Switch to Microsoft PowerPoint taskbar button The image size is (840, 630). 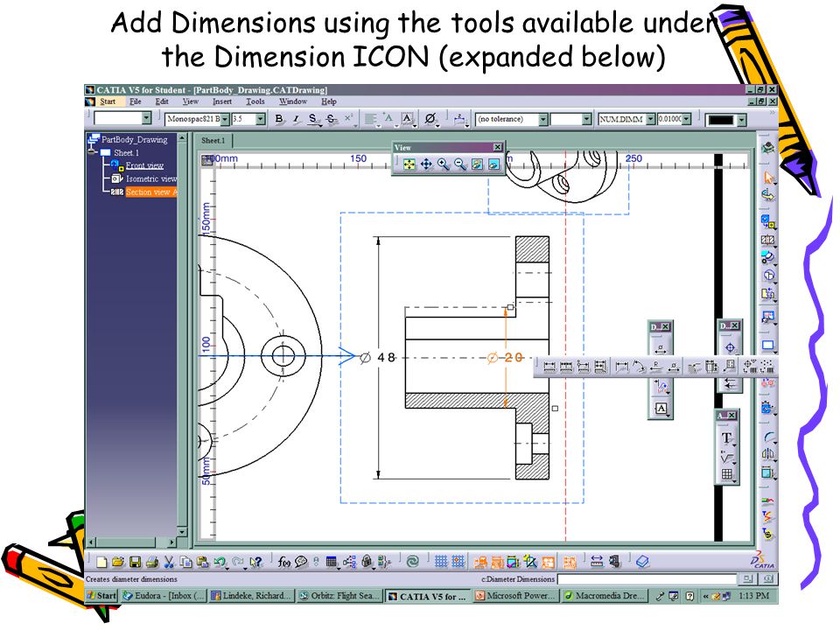coord(516,596)
